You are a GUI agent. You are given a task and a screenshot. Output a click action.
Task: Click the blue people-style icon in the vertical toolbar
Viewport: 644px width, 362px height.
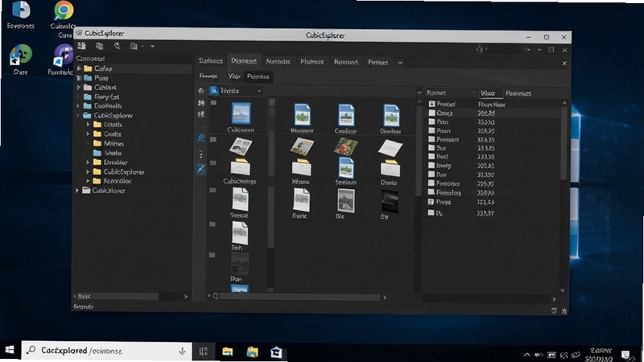200,138
